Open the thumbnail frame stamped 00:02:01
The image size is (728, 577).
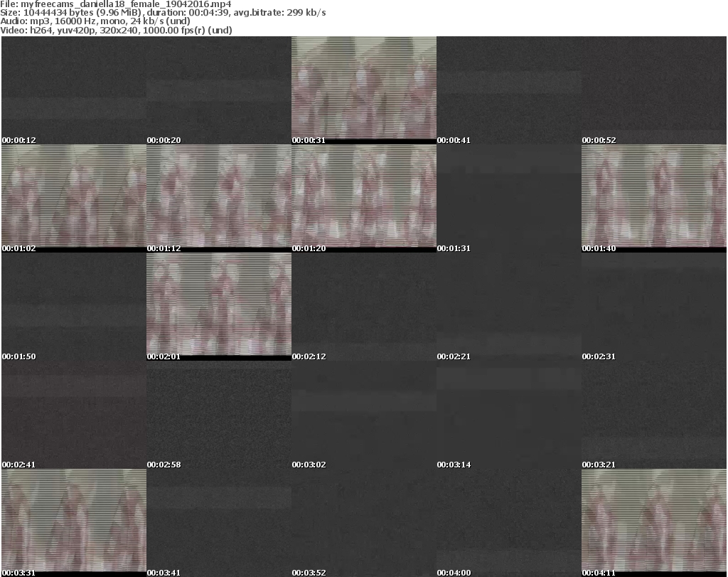(219, 307)
